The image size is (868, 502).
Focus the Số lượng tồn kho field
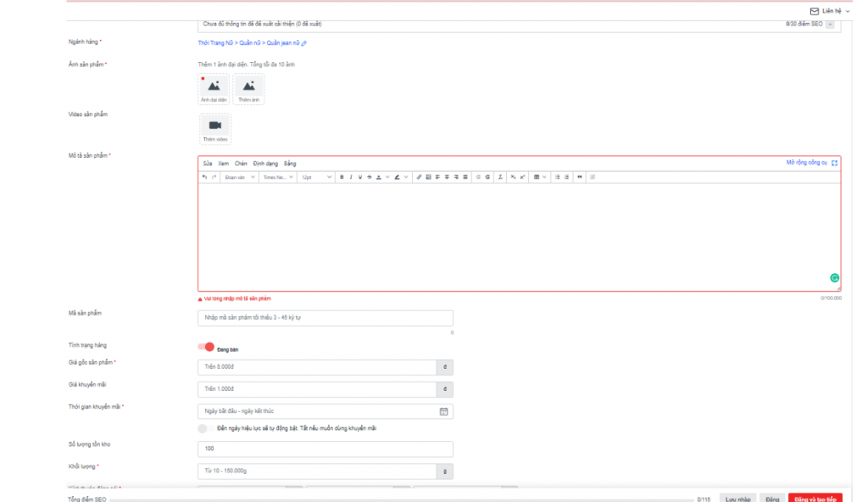(325, 449)
